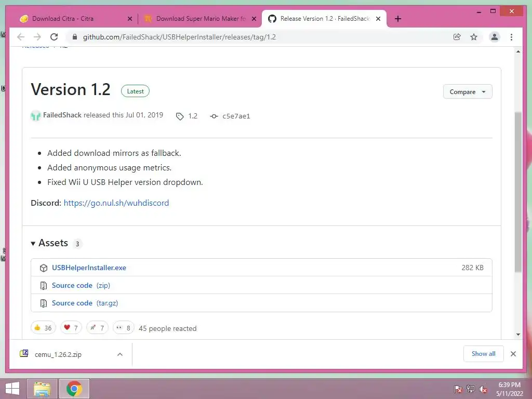This screenshot has width=532, height=399.
Task: Download Source code (zip)
Action: (81, 285)
